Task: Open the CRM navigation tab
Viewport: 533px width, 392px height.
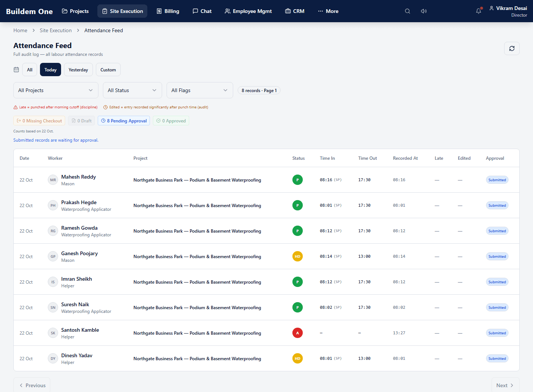Action: click(x=295, y=11)
